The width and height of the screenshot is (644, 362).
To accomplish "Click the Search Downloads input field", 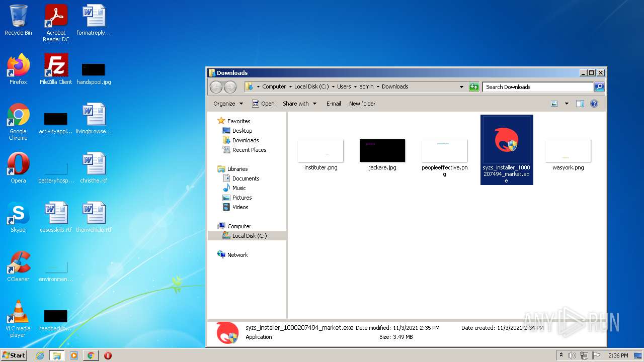I will [x=537, y=87].
